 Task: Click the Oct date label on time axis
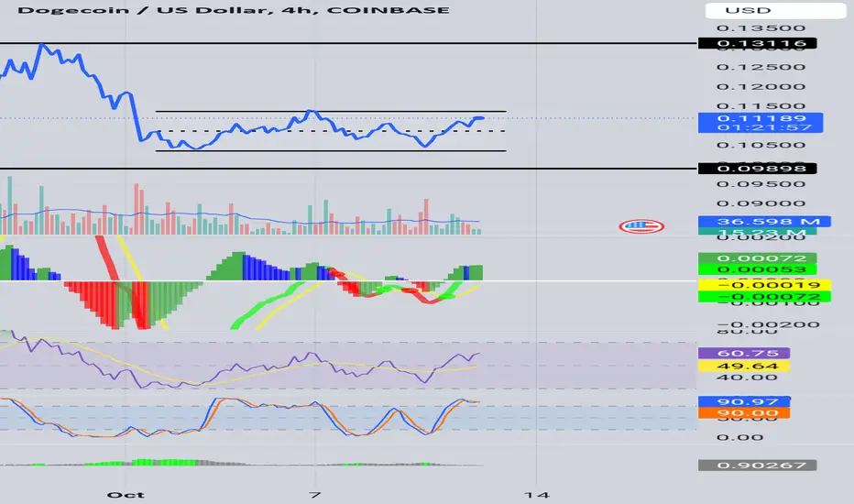126,495
